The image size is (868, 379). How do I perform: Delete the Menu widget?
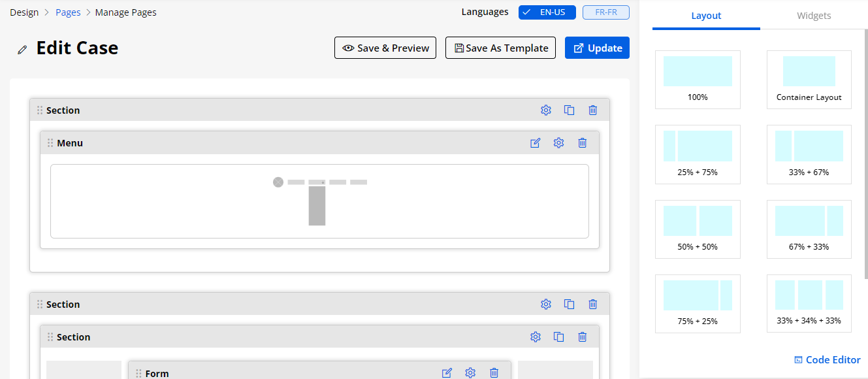582,143
